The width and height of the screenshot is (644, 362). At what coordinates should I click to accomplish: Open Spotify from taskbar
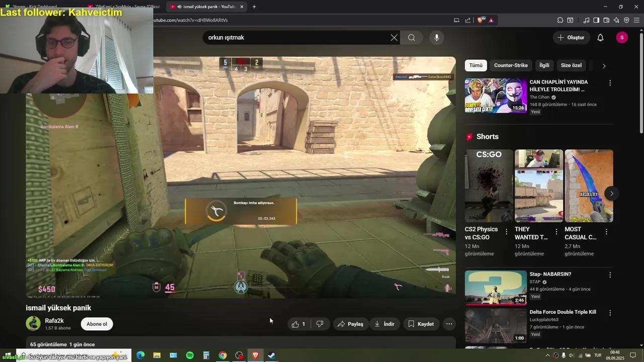pos(190,355)
